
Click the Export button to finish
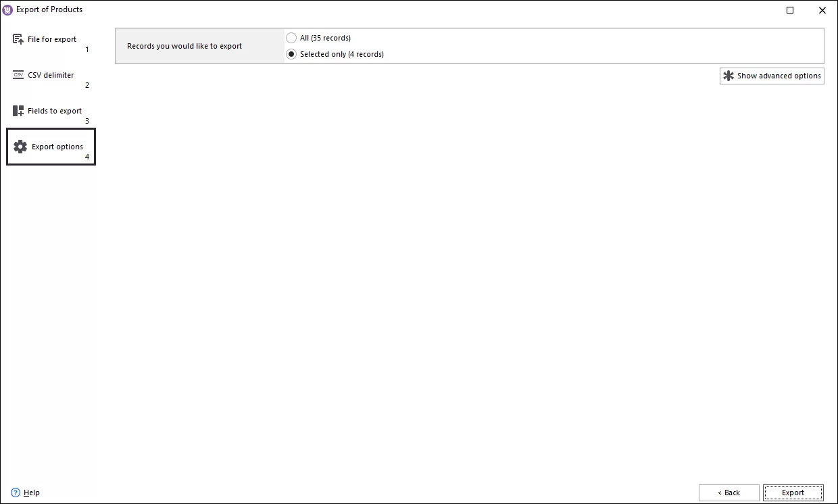click(793, 493)
